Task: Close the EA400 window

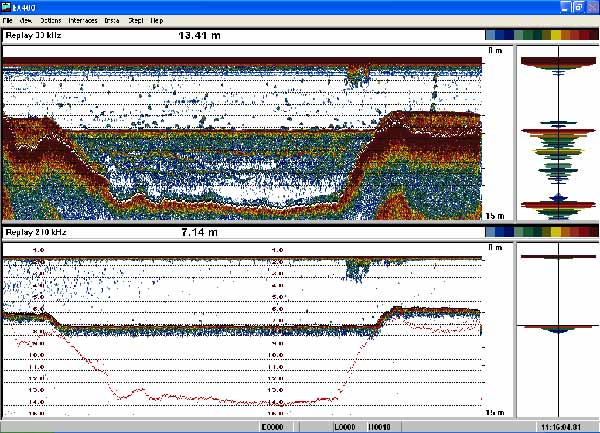Action: [x=592, y=7]
